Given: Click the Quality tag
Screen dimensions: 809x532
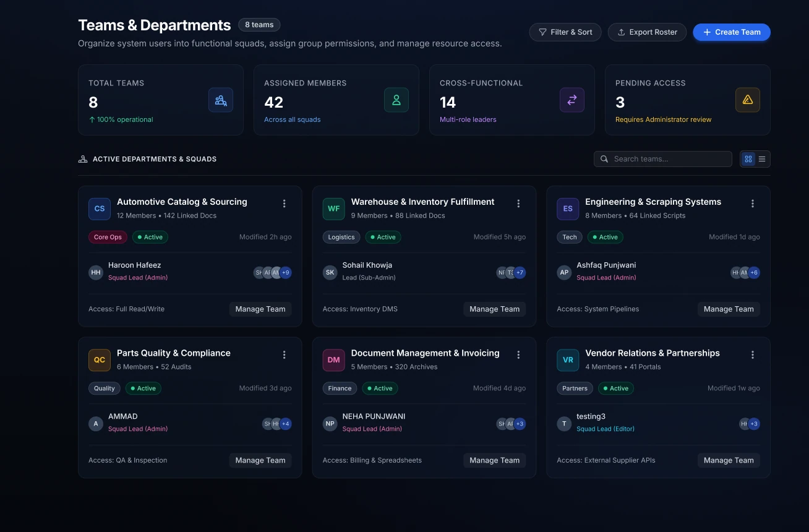Looking at the screenshot, I should (105, 388).
